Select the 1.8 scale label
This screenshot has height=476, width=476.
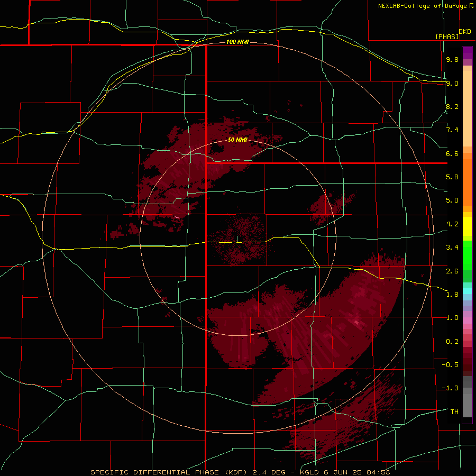(x=452, y=295)
